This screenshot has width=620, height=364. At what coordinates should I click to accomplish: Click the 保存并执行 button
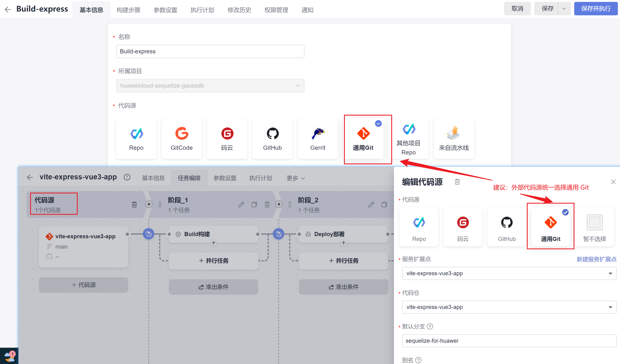[x=596, y=9]
